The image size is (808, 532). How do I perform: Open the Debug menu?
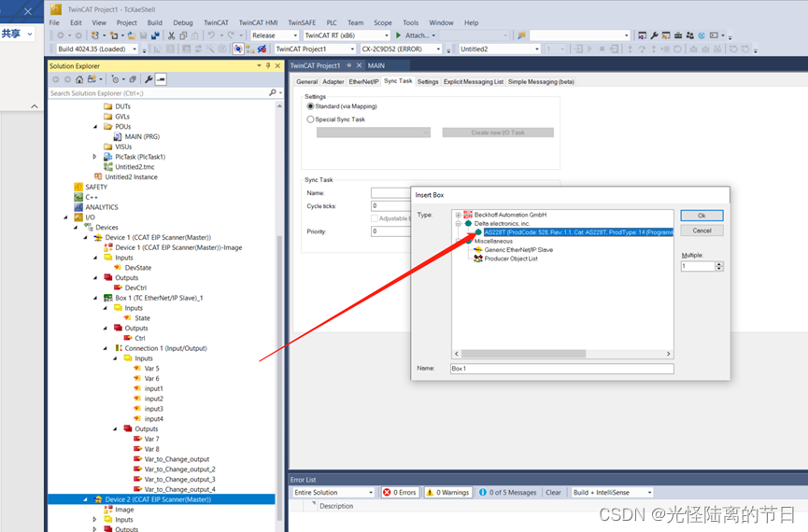coord(183,22)
